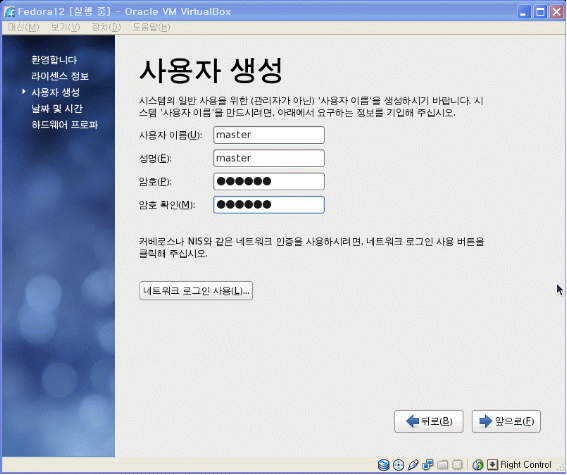
Task: Click the VirtualBox title bar icon
Action: pos(9,12)
